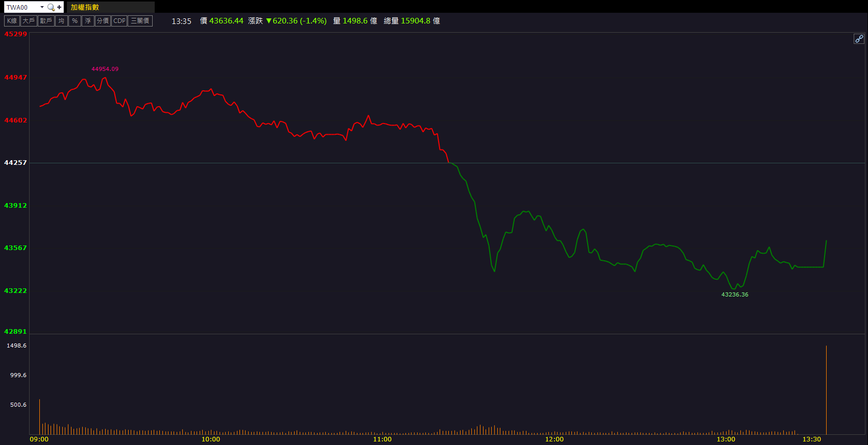The image size is (868, 445).
Task: Click the 09:00 time axis marker
Action: coord(39,439)
